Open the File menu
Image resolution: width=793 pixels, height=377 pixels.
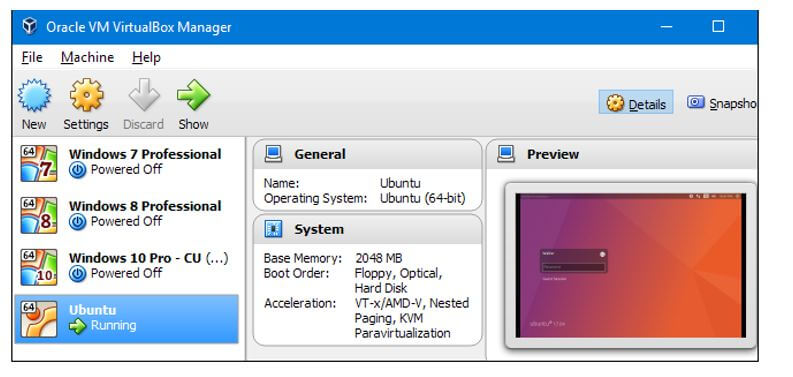pyautogui.click(x=32, y=58)
